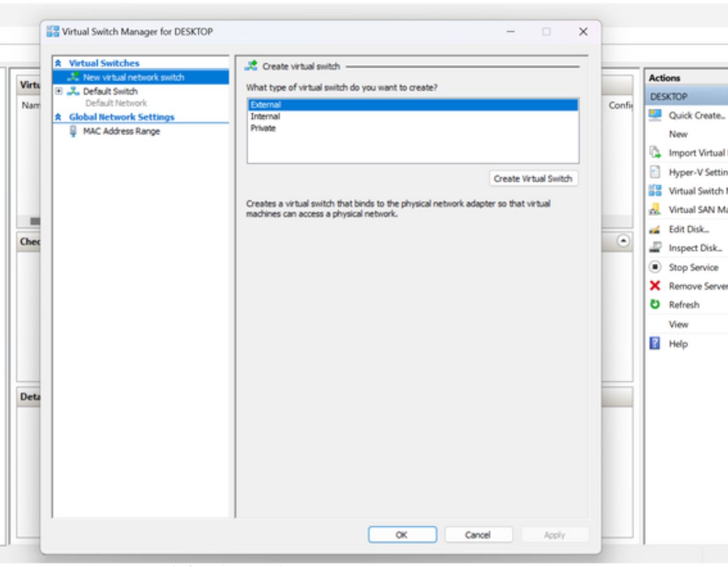
Task: Collapse the Virtual Switches section
Action: 58,63
